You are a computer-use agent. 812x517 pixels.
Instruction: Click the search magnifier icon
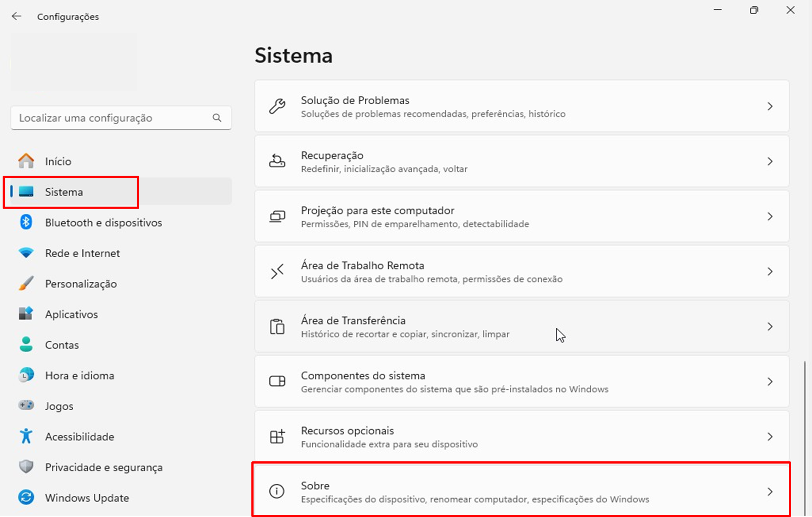(217, 118)
